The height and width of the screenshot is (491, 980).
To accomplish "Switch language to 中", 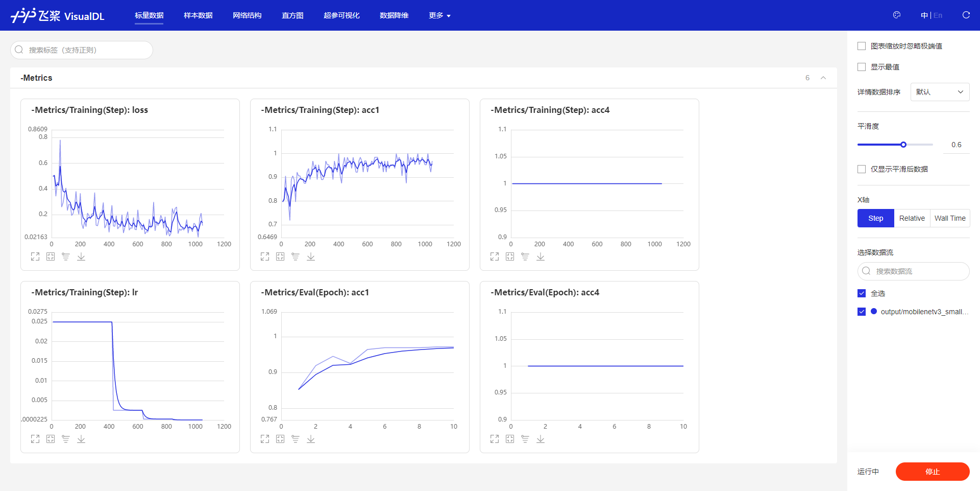I will [x=924, y=15].
